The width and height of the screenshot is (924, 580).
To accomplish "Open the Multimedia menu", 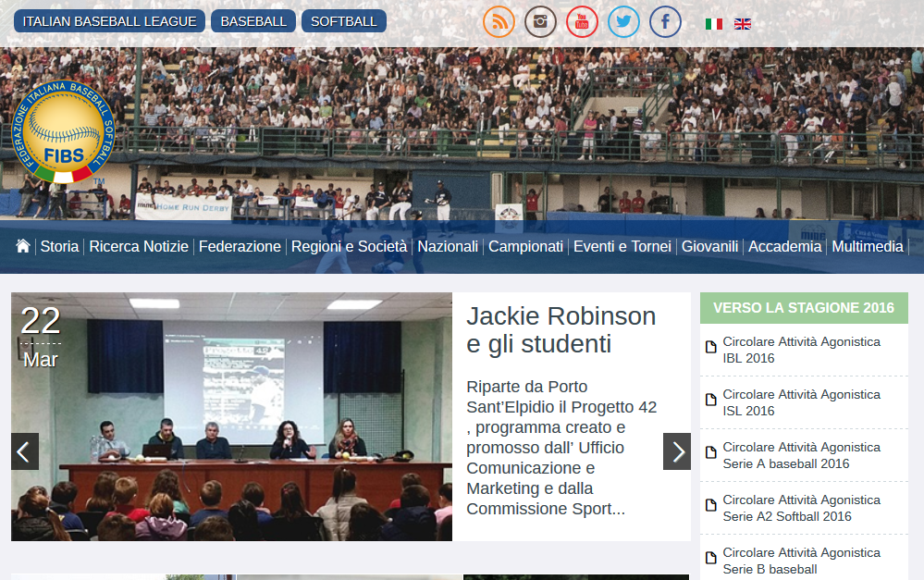I will tap(868, 246).
